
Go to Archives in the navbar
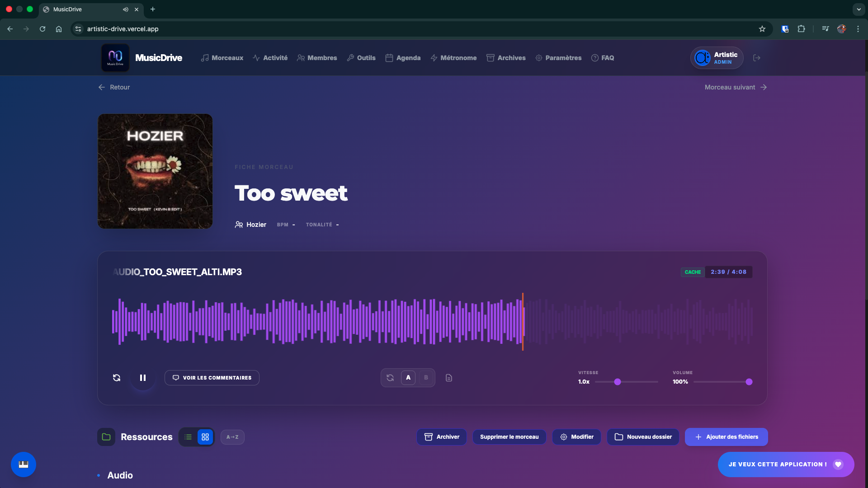[506, 58]
